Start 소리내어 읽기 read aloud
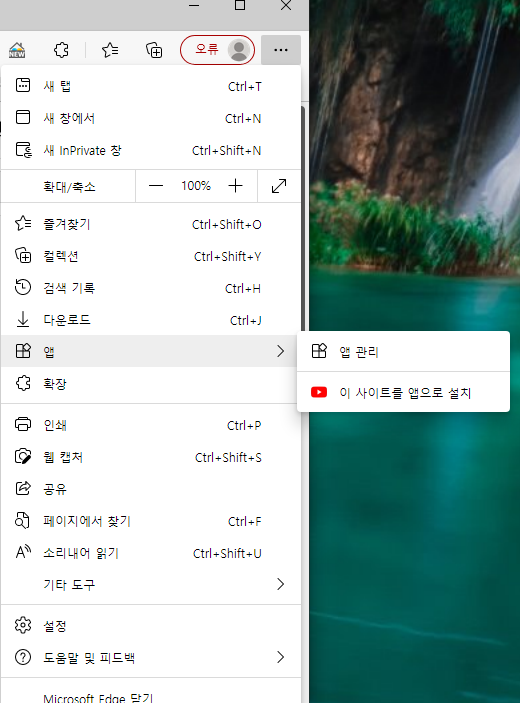The width and height of the screenshot is (520, 703). coord(151,553)
